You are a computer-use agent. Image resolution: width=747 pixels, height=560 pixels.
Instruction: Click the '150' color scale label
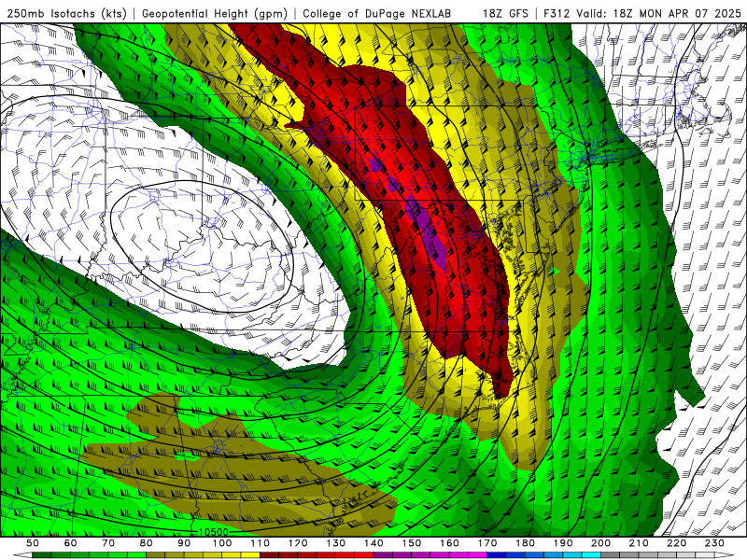(412, 543)
